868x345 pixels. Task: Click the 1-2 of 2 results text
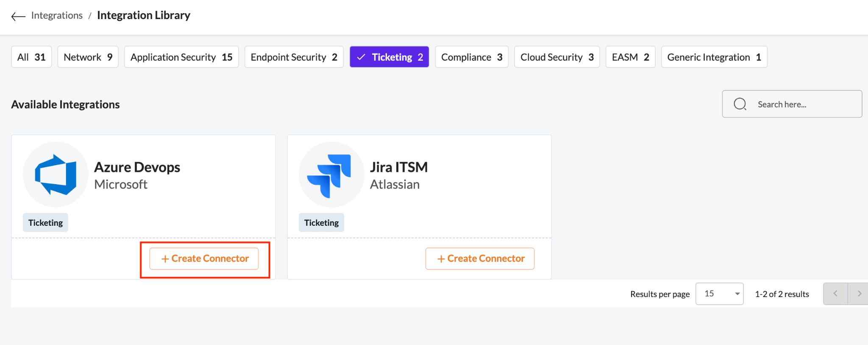pos(782,294)
